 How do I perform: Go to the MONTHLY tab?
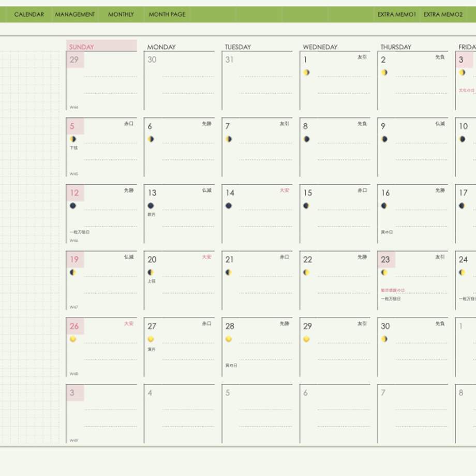[121, 14]
